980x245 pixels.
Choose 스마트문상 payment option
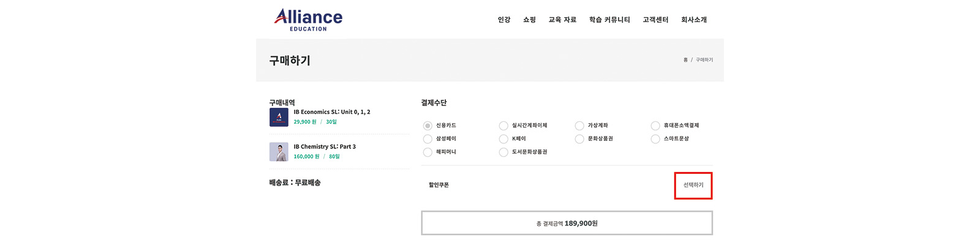(655, 139)
